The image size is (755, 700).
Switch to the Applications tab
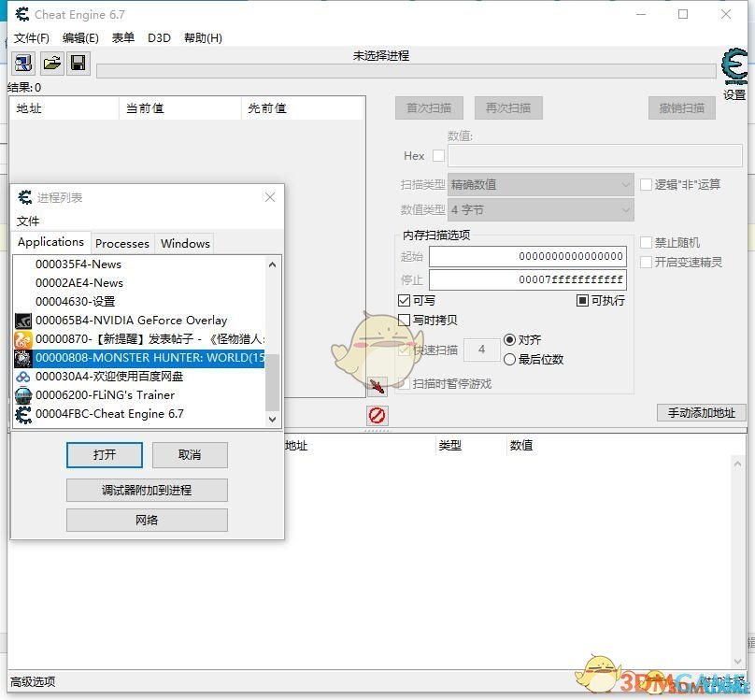pos(51,242)
